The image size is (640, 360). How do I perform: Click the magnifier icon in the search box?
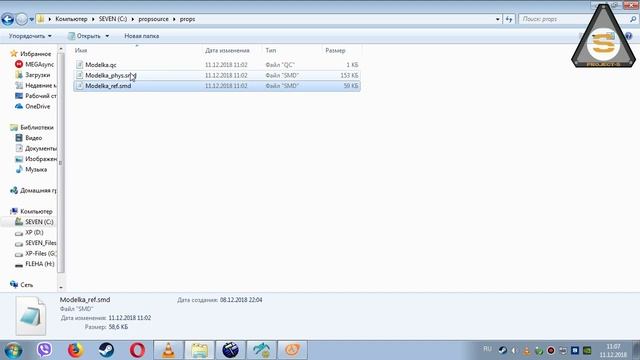click(x=633, y=19)
